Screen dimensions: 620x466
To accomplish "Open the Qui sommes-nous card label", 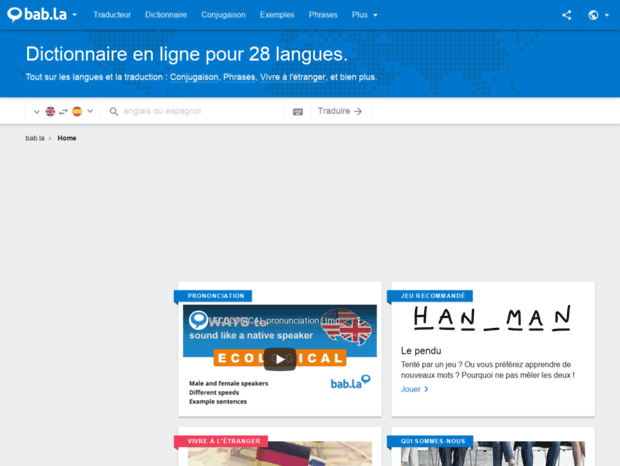I will (x=433, y=441).
